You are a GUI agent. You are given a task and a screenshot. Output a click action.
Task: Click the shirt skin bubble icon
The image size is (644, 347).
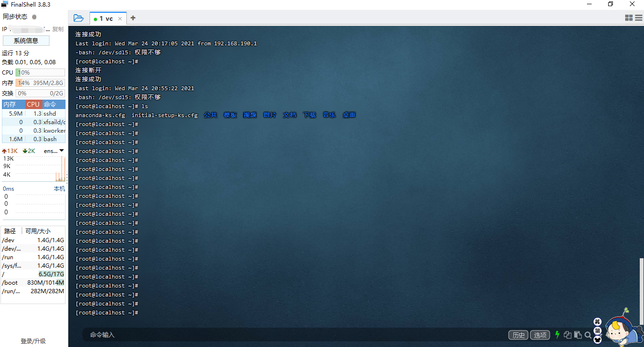597,339
